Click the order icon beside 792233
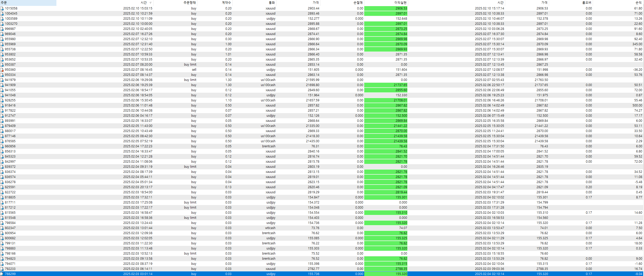The height and width of the screenshot is (276, 644). coord(2,269)
